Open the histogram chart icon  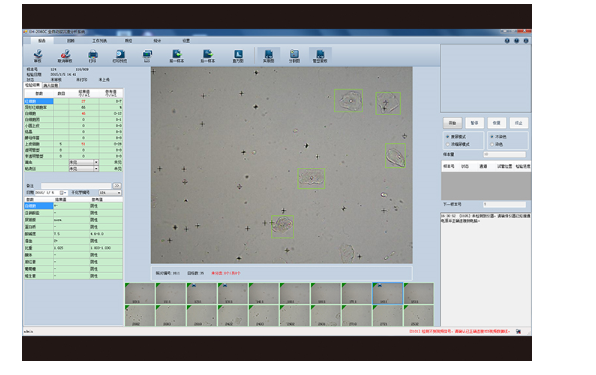point(238,55)
